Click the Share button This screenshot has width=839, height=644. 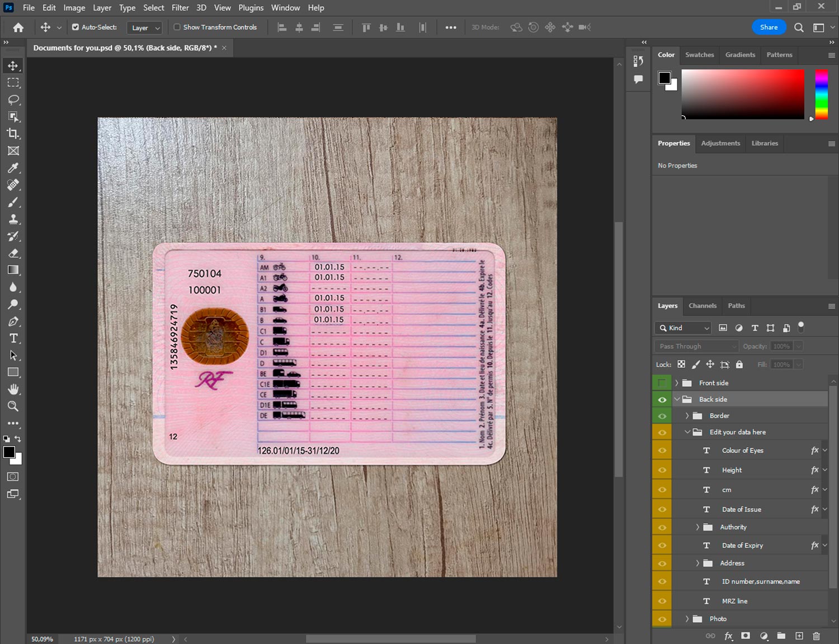coord(768,27)
